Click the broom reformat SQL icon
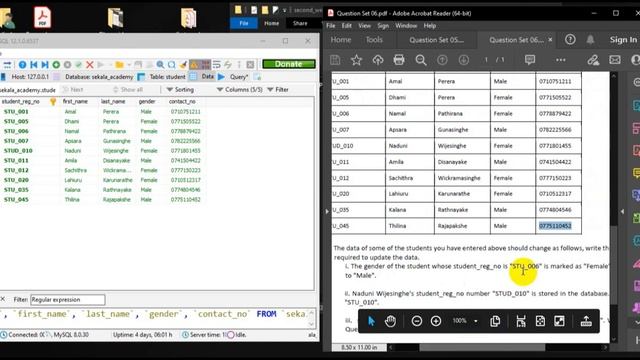The image size is (640, 360). click(183, 64)
